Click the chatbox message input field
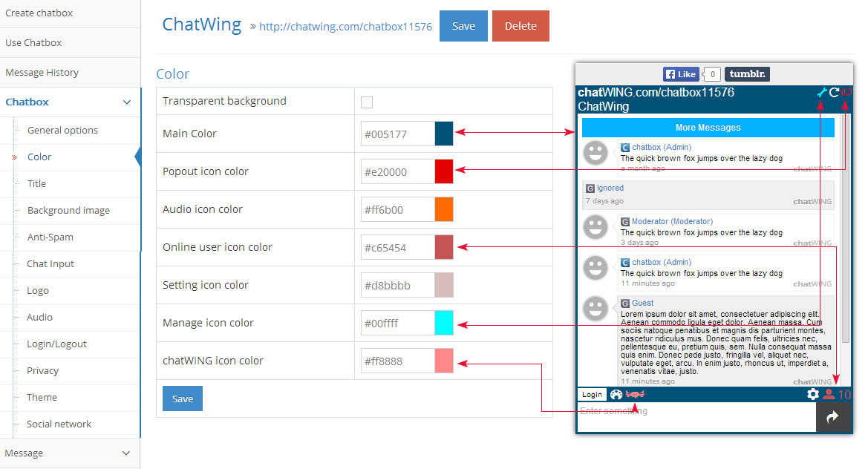Screen dimensions: 868x469 point(697,417)
